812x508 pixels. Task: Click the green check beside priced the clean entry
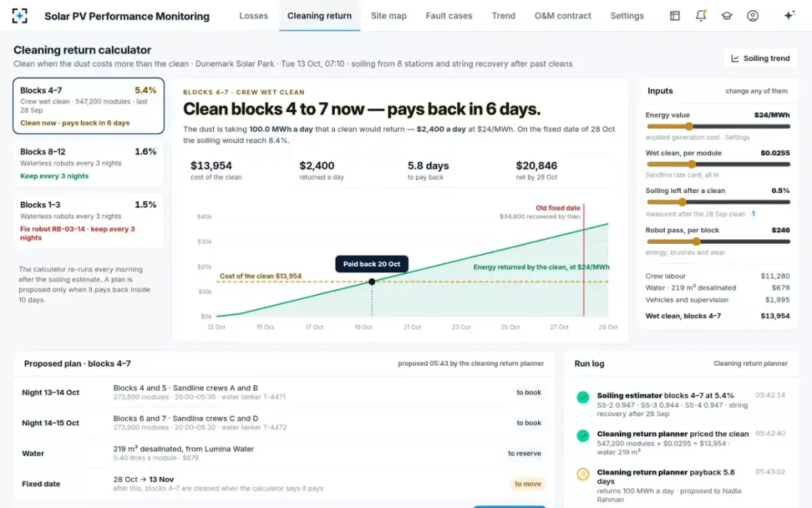[x=583, y=436]
